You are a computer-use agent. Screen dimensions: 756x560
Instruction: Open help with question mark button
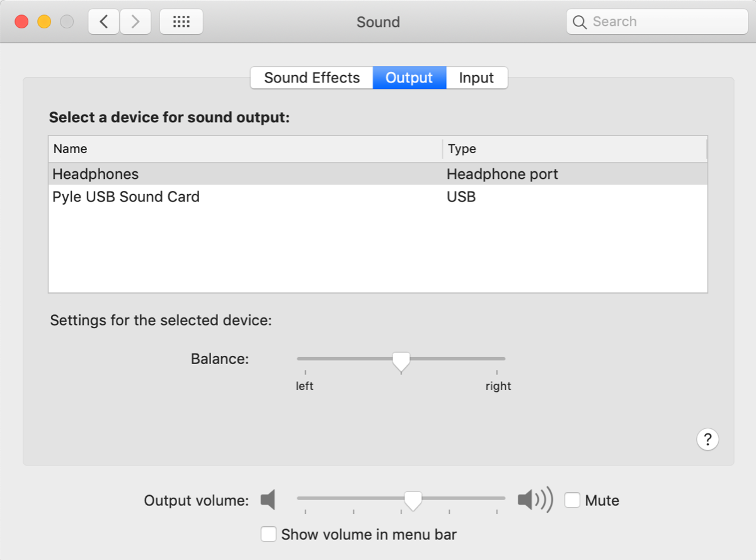pos(707,439)
